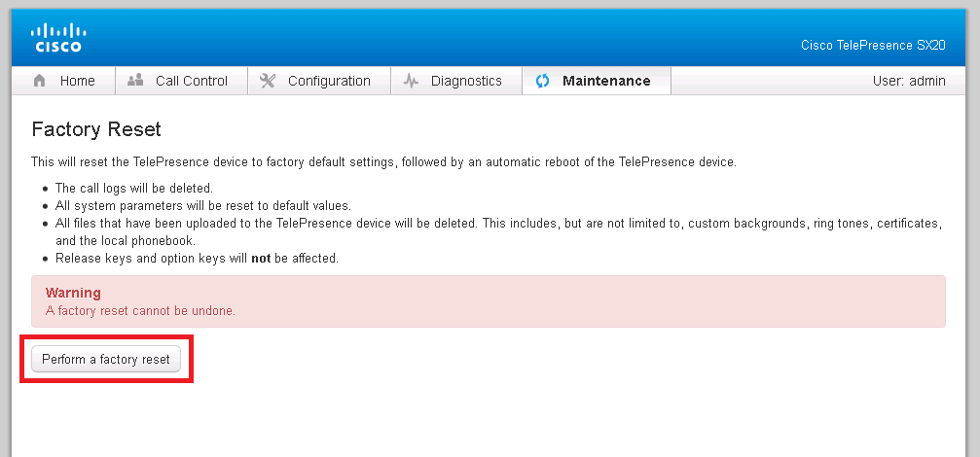Click the User: admin label
The width and height of the screenshot is (980, 457).
pos(909,81)
